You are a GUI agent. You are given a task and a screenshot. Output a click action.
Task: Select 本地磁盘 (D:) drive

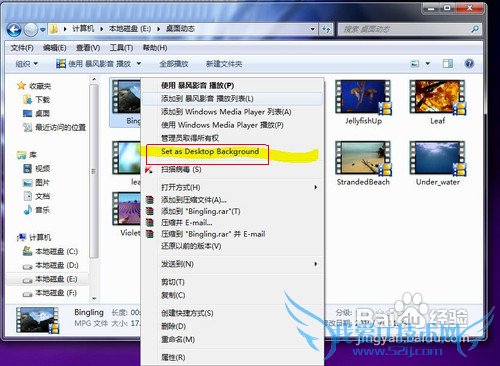pos(50,265)
